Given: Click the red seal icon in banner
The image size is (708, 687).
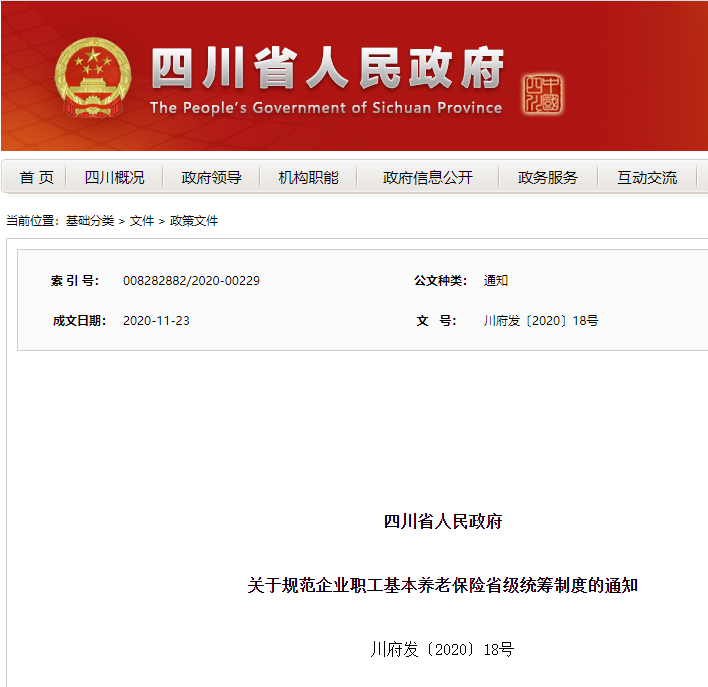Looking at the screenshot, I should 542,94.
